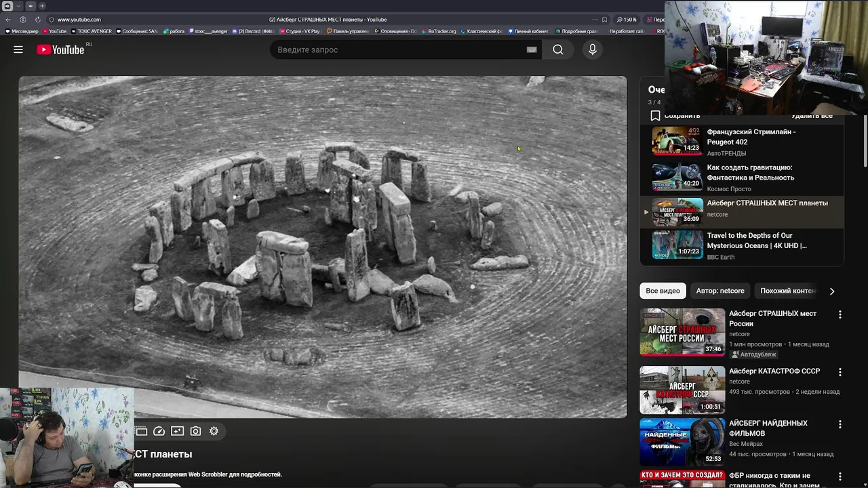The image size is (868, 488).
Task: Click the Stonehenge video player area
Action: tap(323, 247)
